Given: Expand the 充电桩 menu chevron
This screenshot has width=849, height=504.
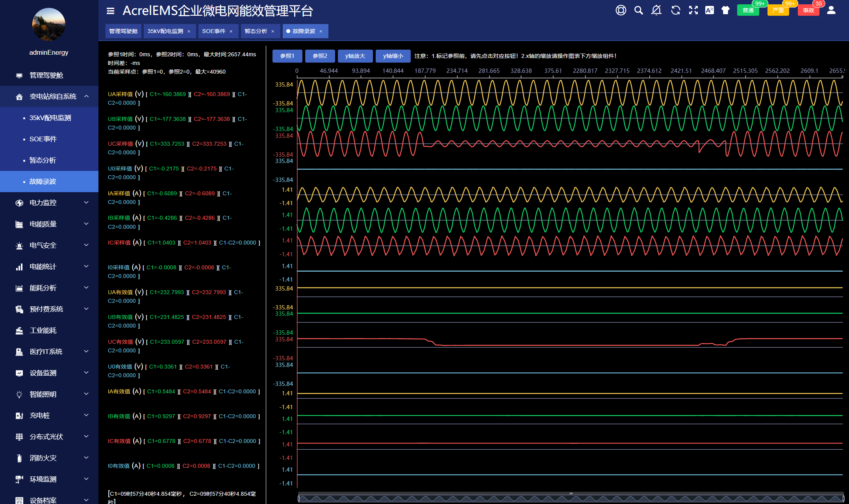Looking at the screenshot, I should pyautogui.click(x=86, y=415).
